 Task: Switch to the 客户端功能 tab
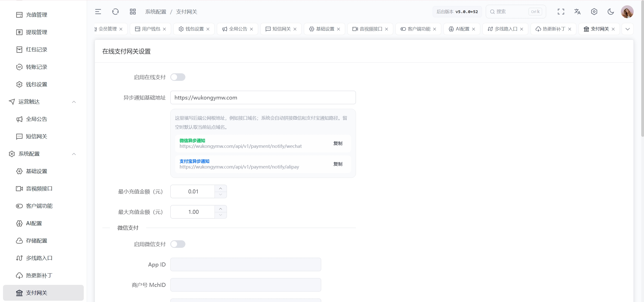(x=419, y=29)
